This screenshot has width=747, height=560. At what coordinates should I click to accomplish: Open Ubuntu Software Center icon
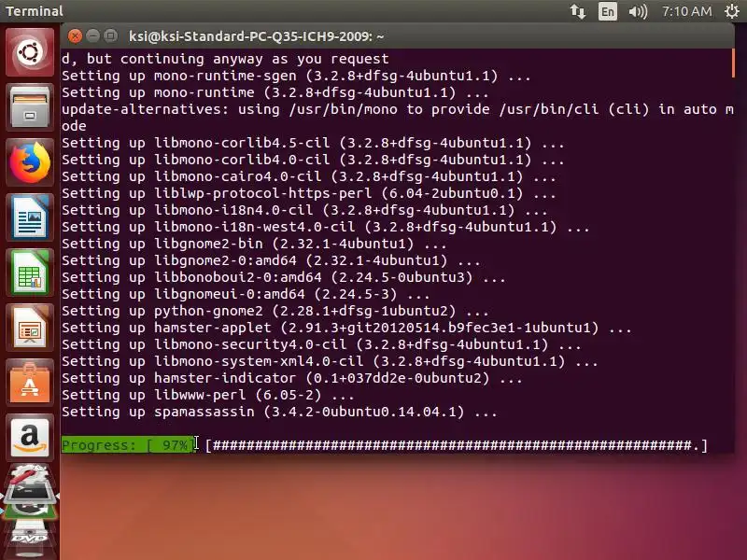tap(30, 384)
